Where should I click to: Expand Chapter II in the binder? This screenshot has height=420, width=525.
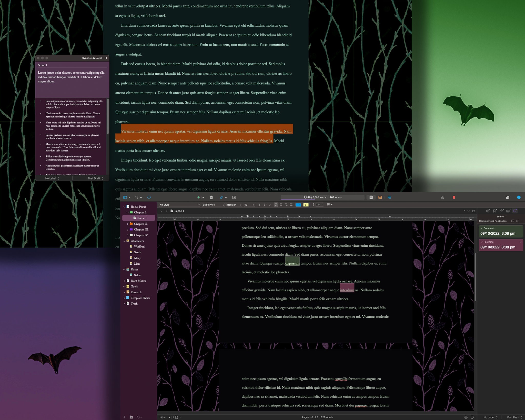pyautogui.click(x=128, y=224)
